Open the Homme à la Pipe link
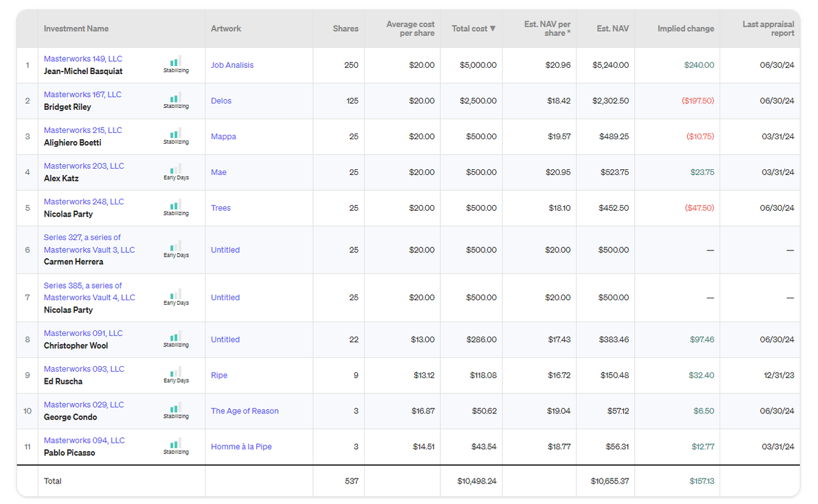Screen dimensions: 818x504 click(242, 447)
